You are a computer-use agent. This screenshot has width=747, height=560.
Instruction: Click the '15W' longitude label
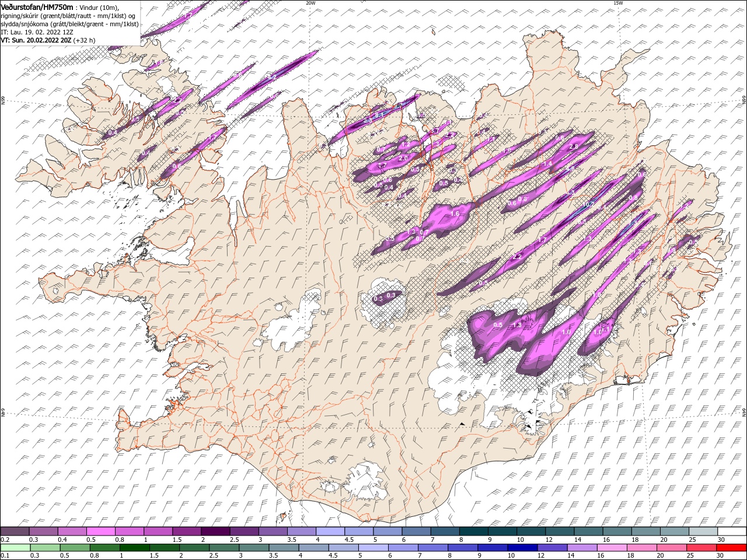click(618, 2)
